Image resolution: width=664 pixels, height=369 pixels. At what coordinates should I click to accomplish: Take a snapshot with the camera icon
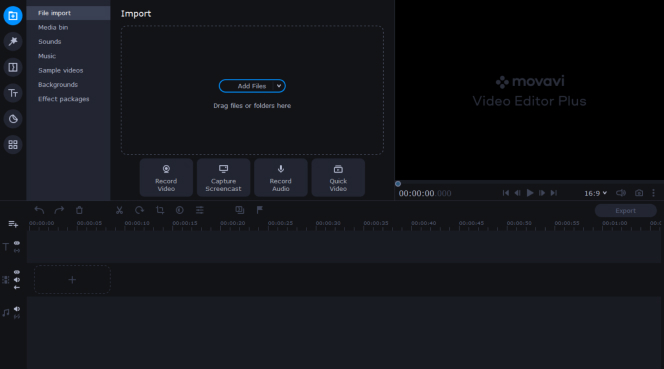(x=639, y=193)
